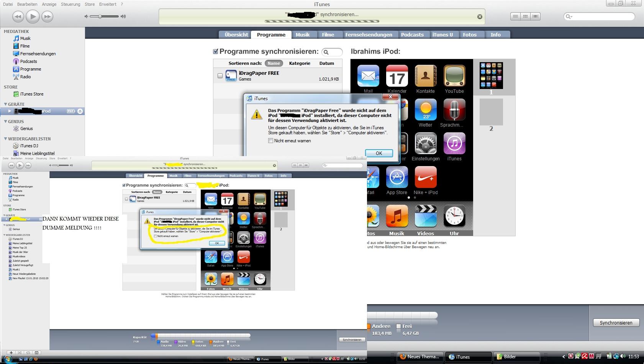
Task: Collapse the WIEDERGABELISTEN section
Action: coord(5,138)
